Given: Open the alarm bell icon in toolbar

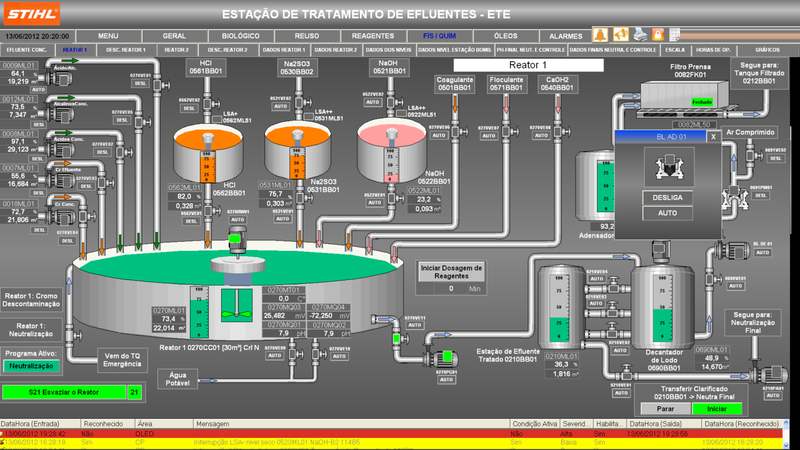Looking at the screenshot, I should pos(600,35).
